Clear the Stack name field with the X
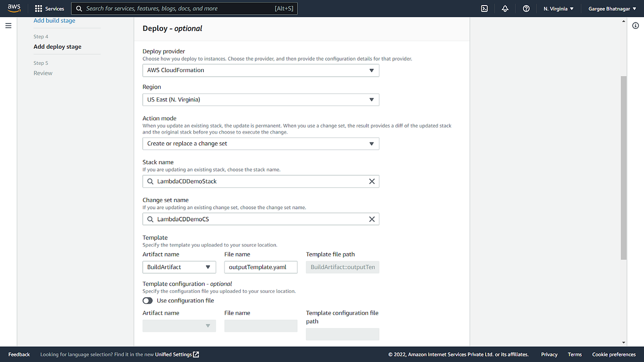Screen dimensions: 644x362 click(372, 181)
